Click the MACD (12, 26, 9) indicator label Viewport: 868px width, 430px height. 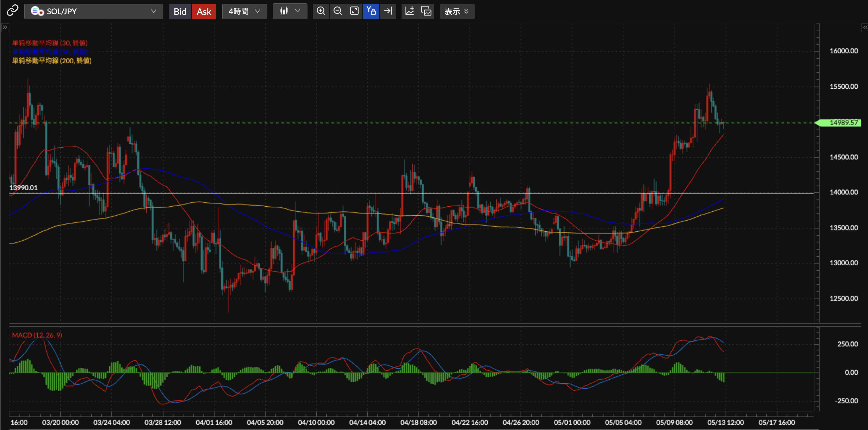click(37, 335)
